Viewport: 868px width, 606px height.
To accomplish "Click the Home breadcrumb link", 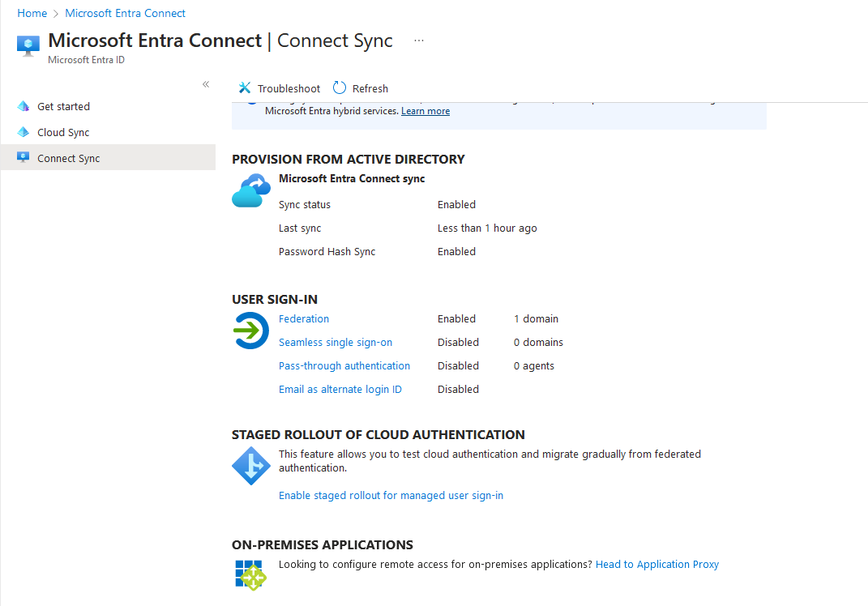I will click(x=32, y=13).
